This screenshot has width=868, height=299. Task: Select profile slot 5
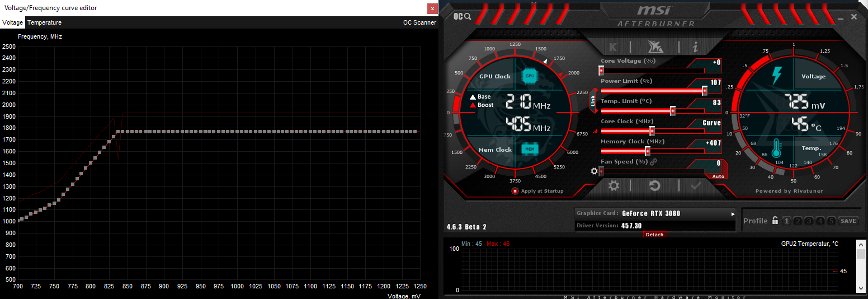pos(831,221)
